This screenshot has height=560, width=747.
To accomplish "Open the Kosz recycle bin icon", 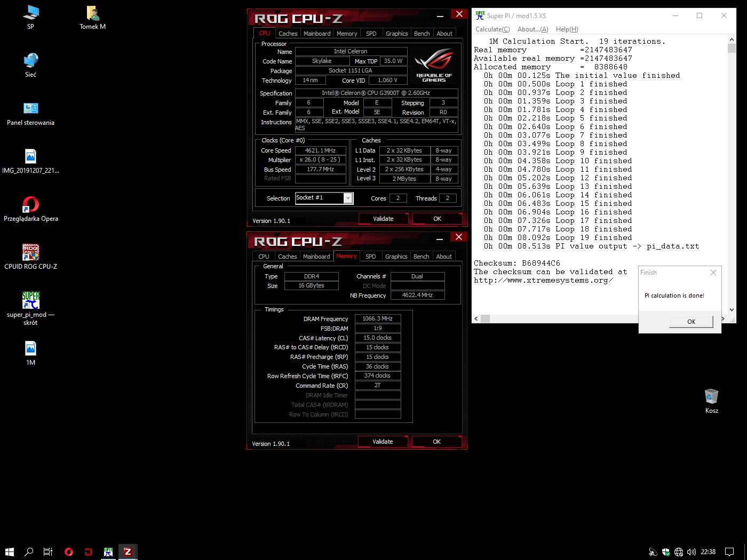I will 711,401.
